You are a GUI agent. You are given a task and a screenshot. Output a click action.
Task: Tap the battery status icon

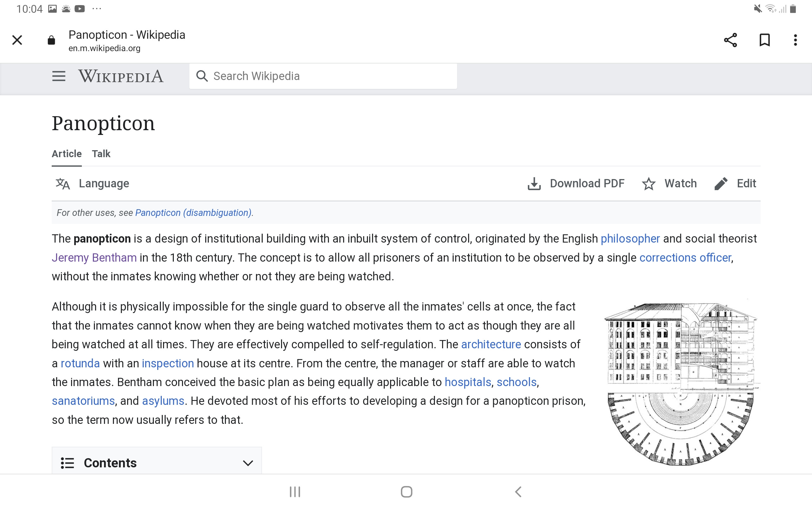pos(793,9)
